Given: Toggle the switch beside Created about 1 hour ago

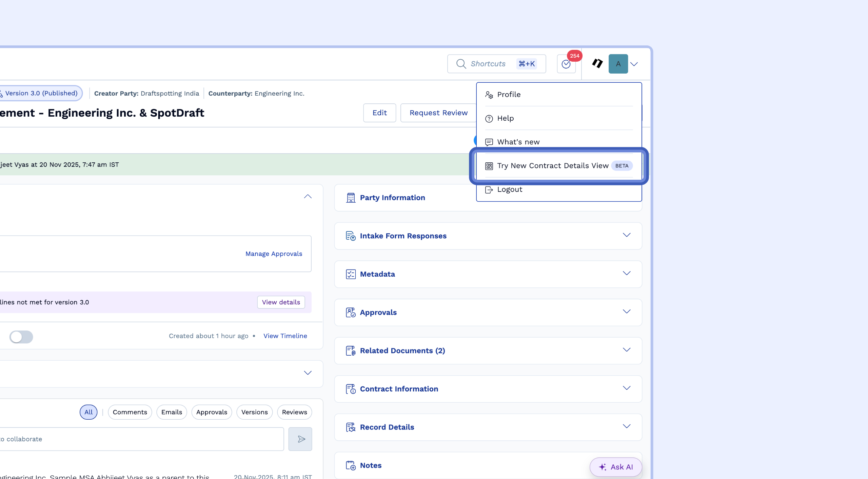Looking at the screenshot, I should click(21, 337).
